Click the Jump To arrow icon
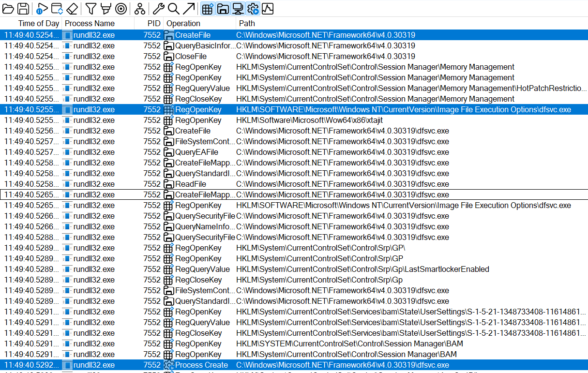Image resolution: width=588 pixels, height=373 pixels. (190, 8)
